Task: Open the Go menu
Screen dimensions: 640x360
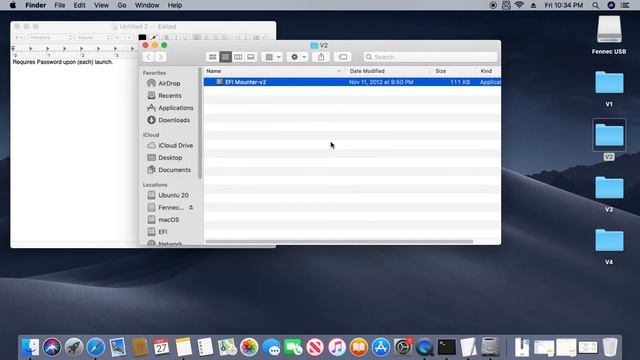Action: click(122, 5)
